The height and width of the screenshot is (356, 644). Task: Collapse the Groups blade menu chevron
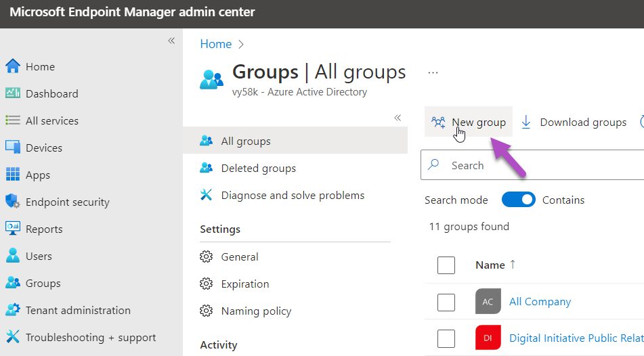tap(398, 118)
